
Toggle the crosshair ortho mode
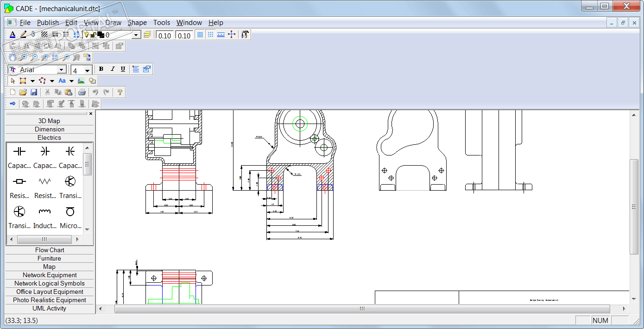[x=232, y=35]
